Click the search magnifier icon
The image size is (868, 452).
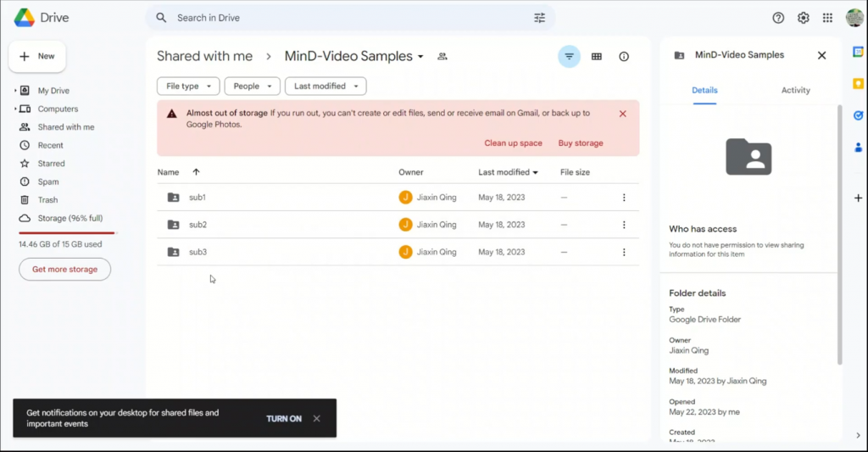[161, 18]
